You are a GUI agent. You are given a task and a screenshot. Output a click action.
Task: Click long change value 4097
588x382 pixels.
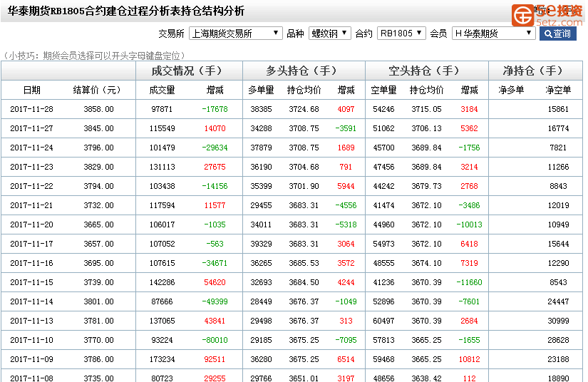point(346,109)
